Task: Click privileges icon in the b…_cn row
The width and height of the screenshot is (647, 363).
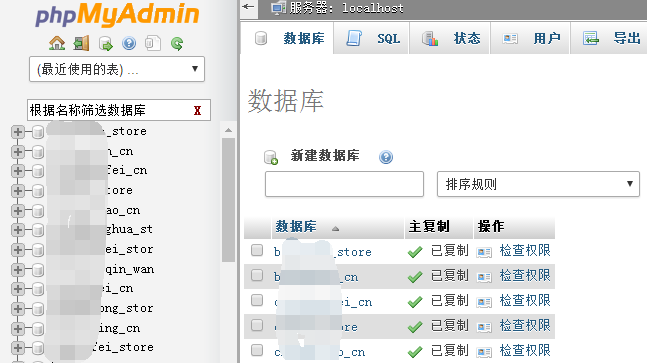Action: tap(484, 277)
